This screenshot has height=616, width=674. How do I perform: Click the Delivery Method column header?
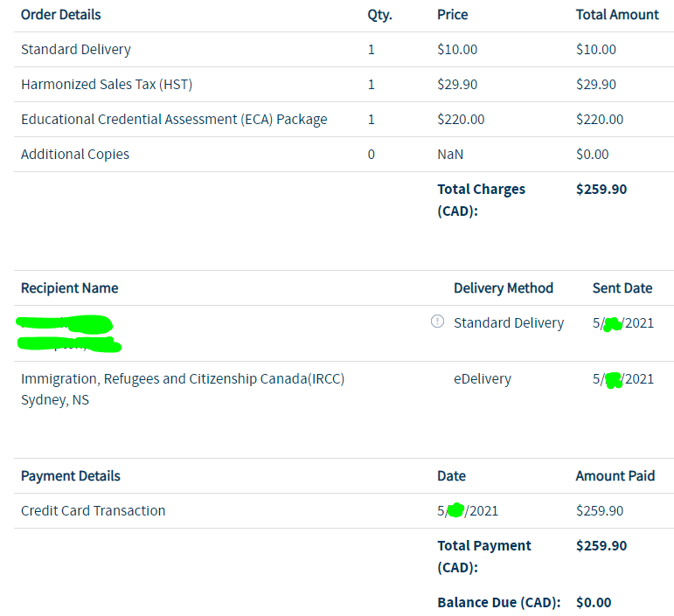pos(504,288)
